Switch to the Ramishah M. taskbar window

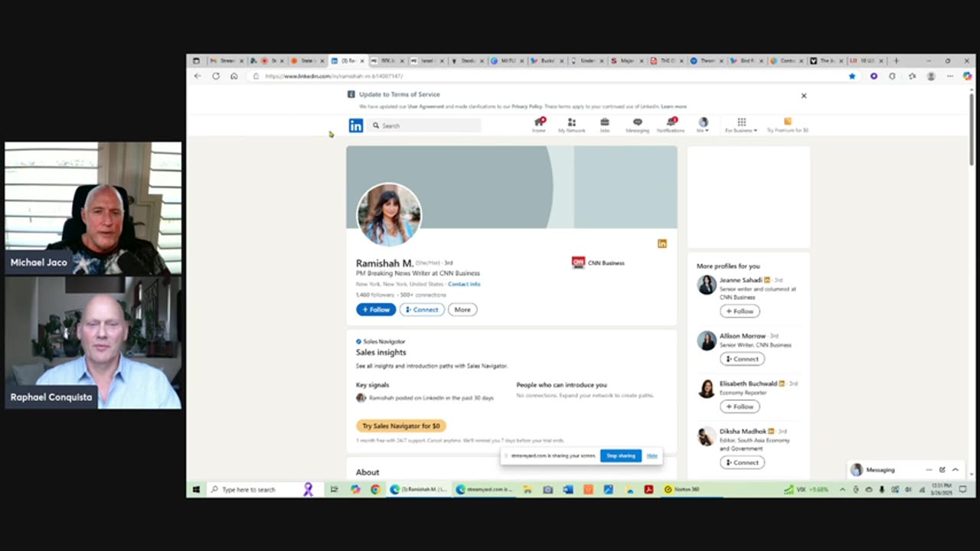(x=419, y=489)
